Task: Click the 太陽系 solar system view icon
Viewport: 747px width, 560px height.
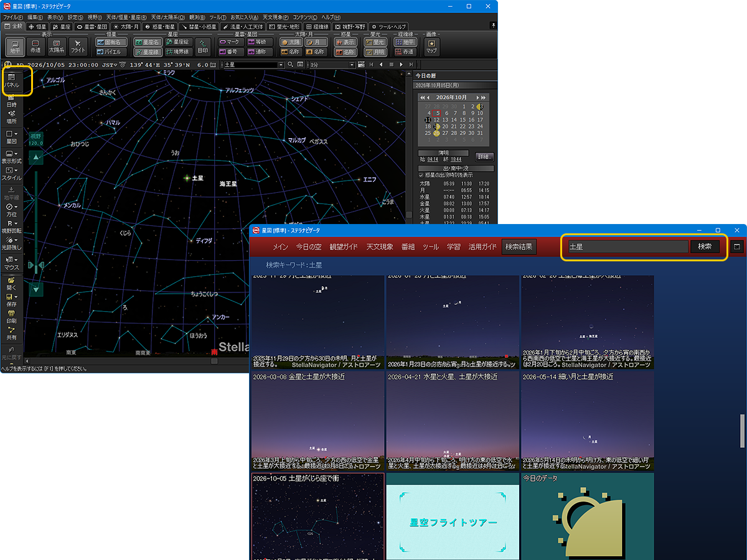Action: 57,47
